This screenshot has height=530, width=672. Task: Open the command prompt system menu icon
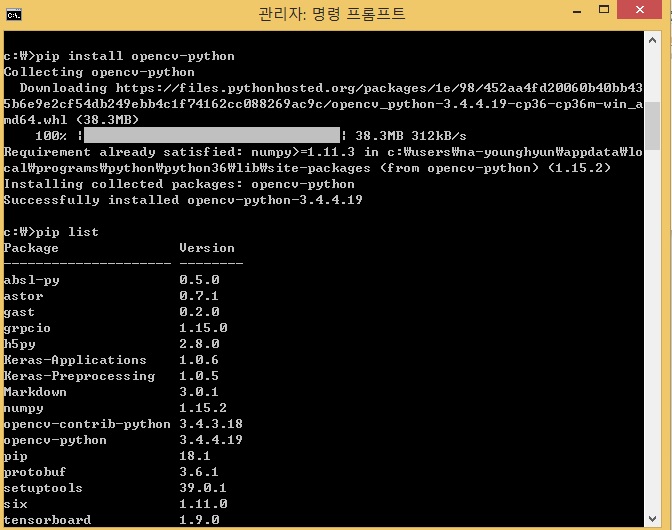14,15
